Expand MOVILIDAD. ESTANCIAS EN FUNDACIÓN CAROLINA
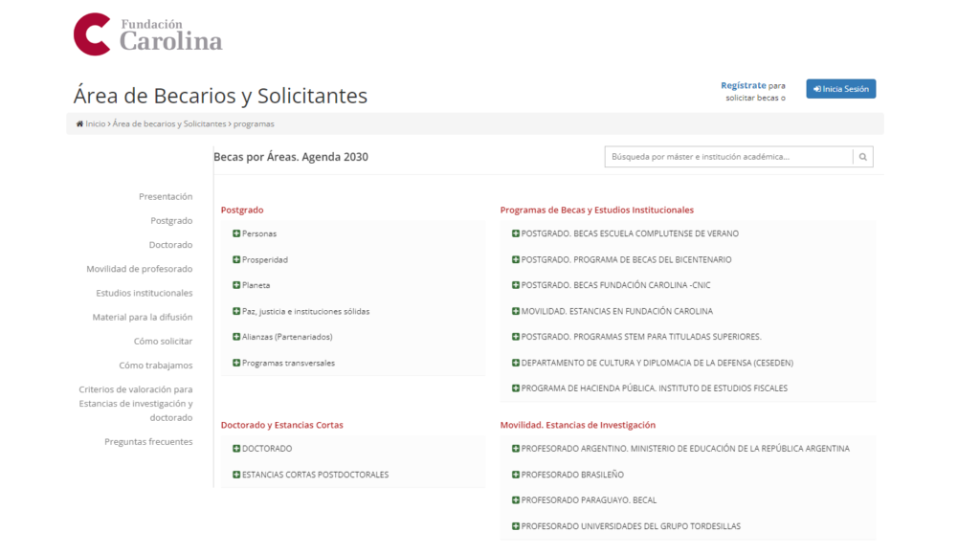Image resolution: width=980 pixels, height=554 pixels. 612,311
